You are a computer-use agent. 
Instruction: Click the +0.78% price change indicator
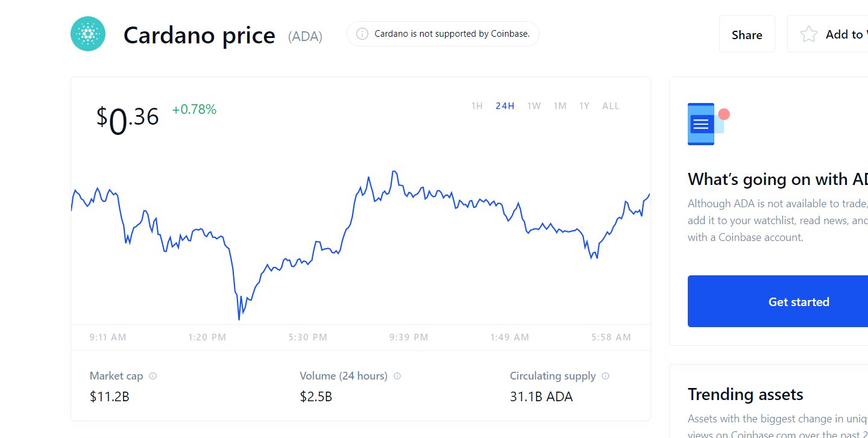(x=194, y=110)
